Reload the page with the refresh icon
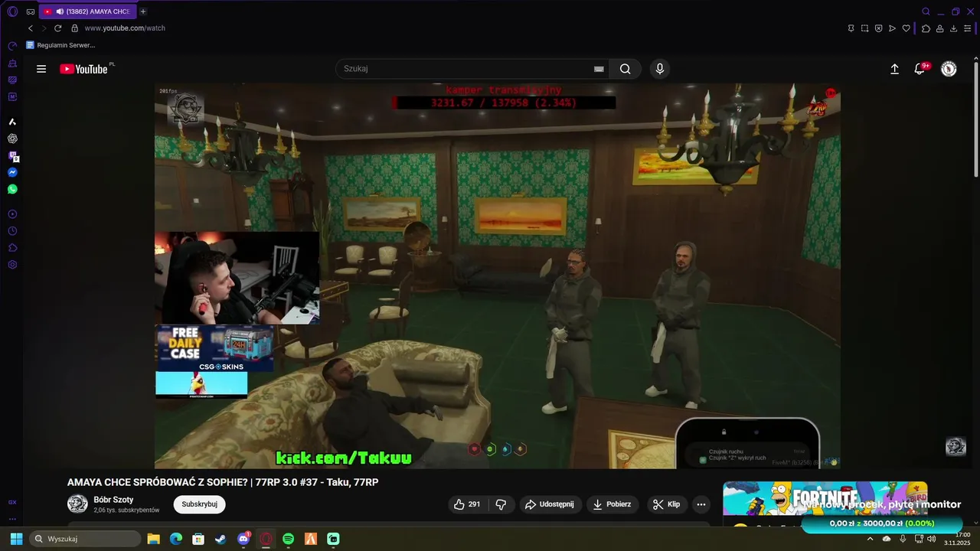The height and width of the screenshot is (551, 980). point(57,28)
